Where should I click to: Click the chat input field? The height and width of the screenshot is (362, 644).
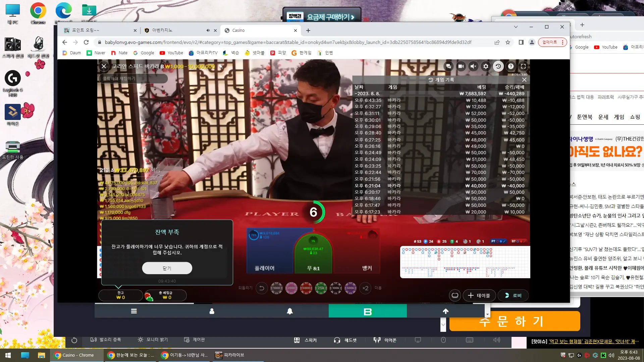(x=133, y=78)
